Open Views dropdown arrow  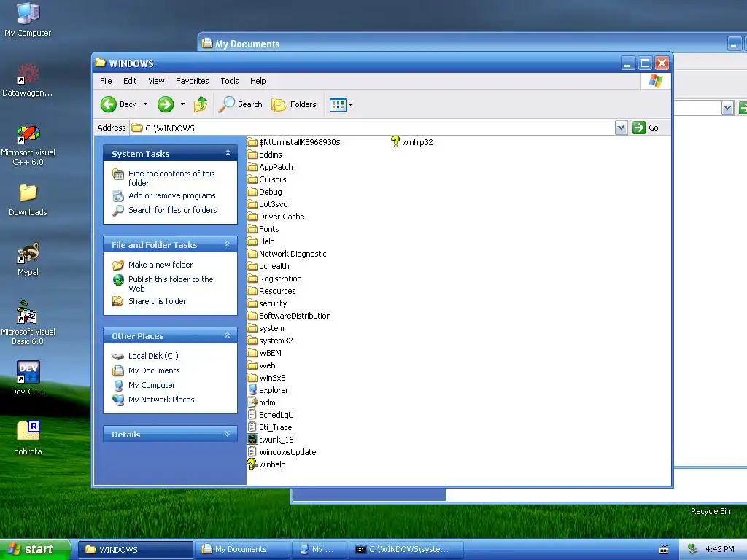351,105
